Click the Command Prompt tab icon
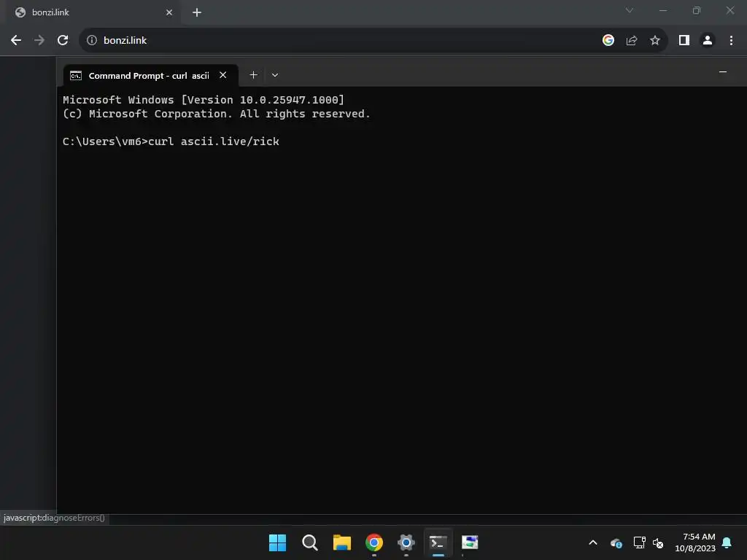 tap(76, 76)
